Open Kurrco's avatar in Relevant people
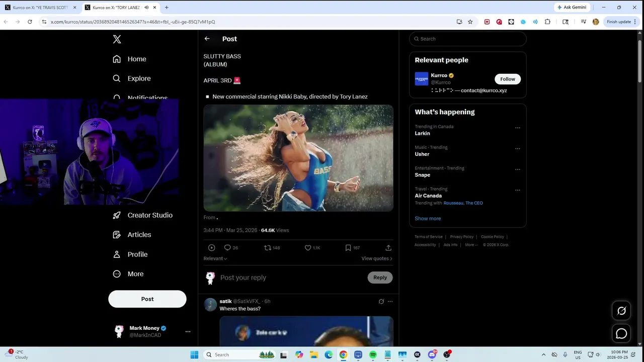The height and width of the screenshot is (362, 644). 422,79
